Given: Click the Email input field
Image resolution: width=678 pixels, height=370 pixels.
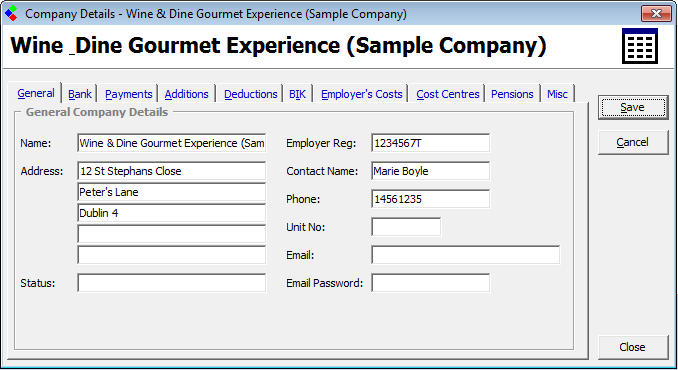Looking at the screenshot, I should coord(465,255).
